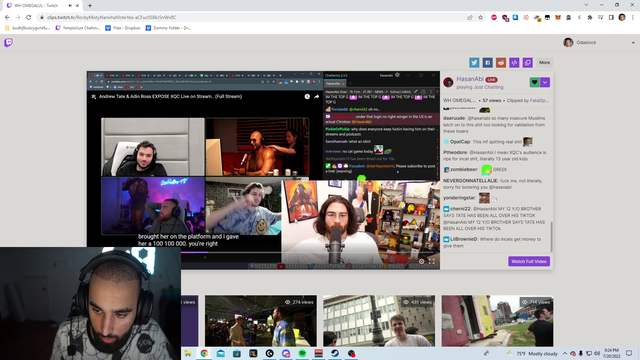The width and height of the screenshot is (640, 360).
Task: Click the Watch Full Video button
Action: 529,261
